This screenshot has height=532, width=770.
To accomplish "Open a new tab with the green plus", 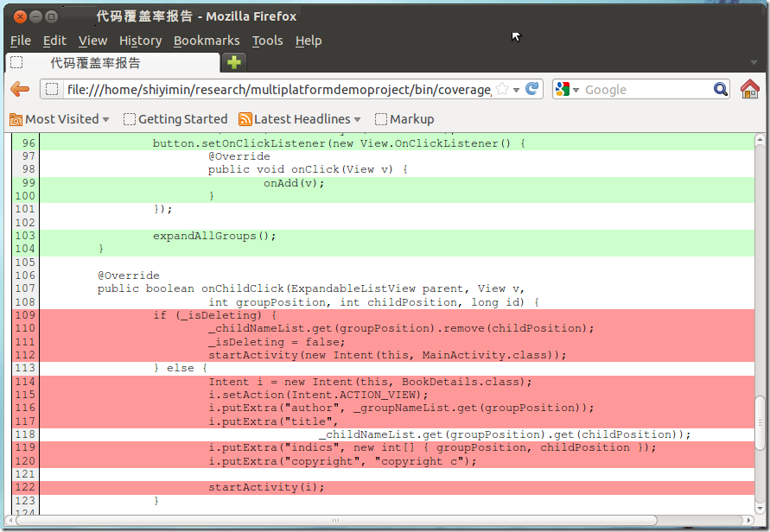I will (233, 62).
